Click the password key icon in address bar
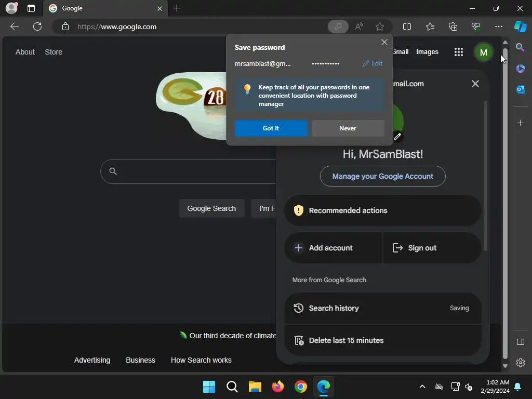532x399 pixels. coord(338,26)
